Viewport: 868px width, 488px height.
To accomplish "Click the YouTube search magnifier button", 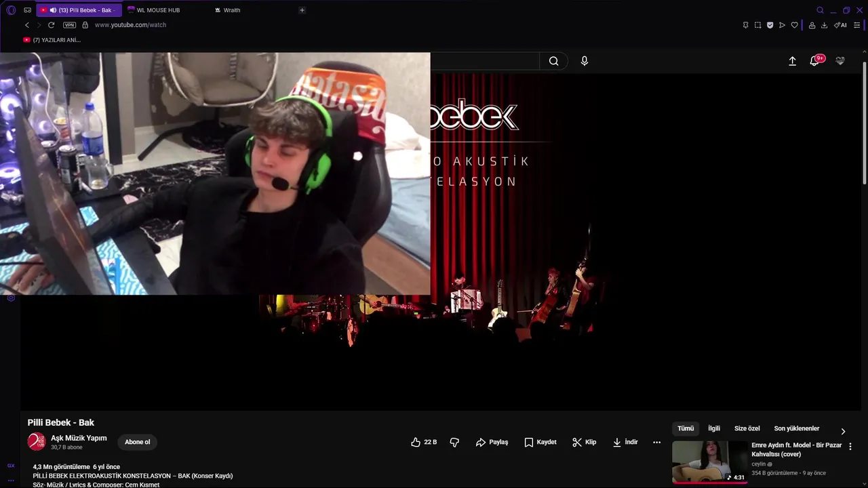I will tap(553, 61).
